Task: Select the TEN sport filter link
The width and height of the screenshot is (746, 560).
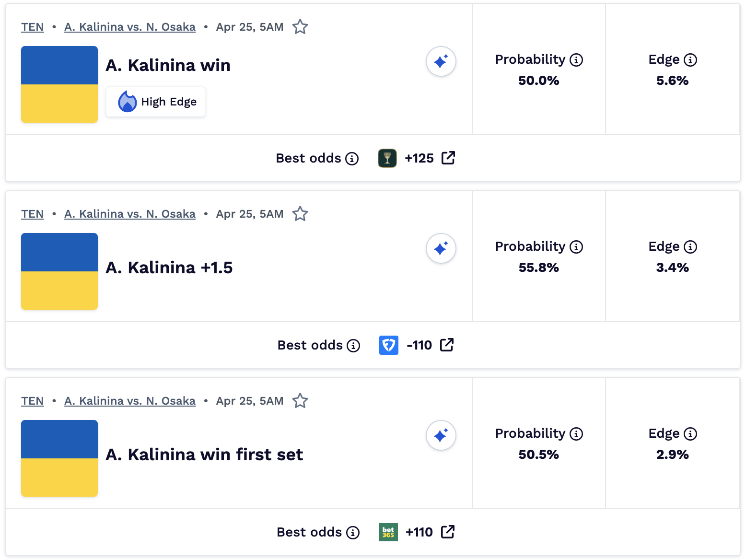Action: click(32, 27)
